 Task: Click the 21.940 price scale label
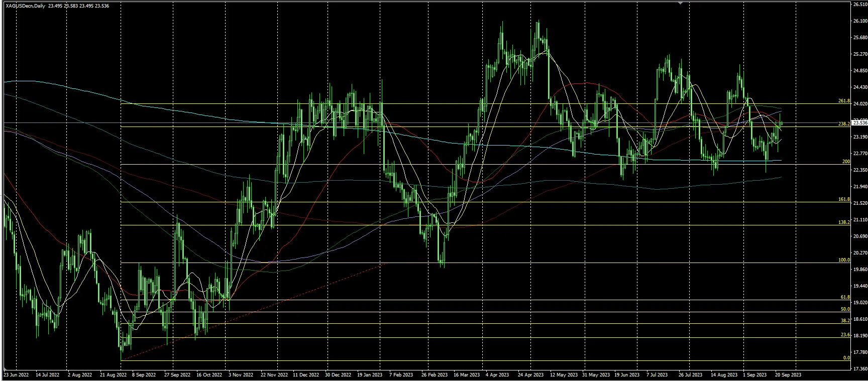tap(860, 186)
